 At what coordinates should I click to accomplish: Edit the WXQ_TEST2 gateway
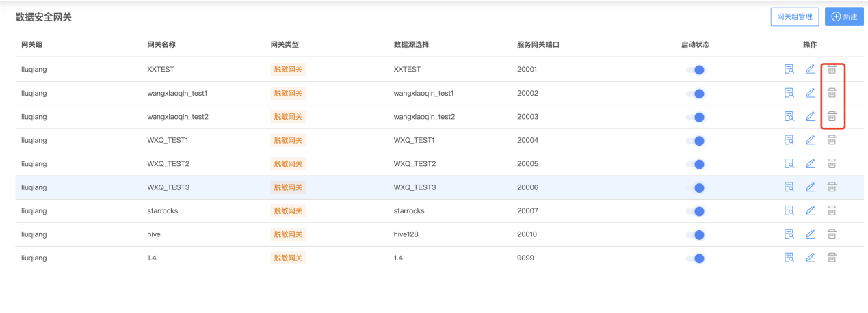coord(810,163)
